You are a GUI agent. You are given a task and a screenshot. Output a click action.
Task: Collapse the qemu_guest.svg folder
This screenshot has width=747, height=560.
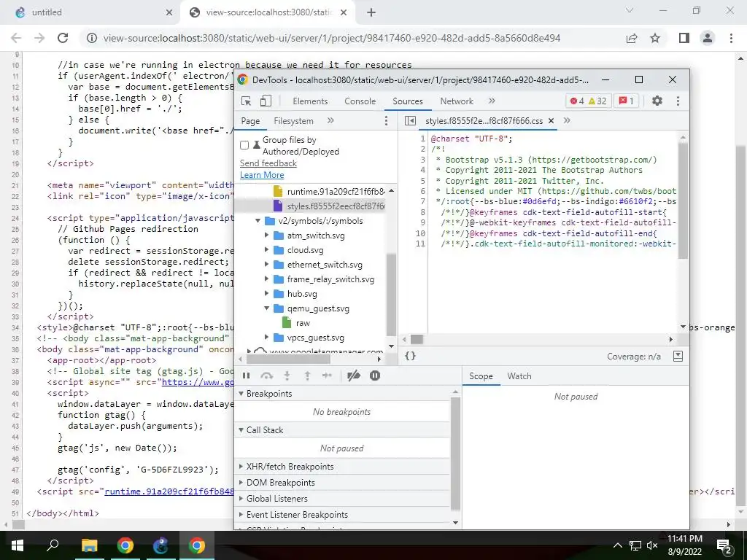point(267,308)
